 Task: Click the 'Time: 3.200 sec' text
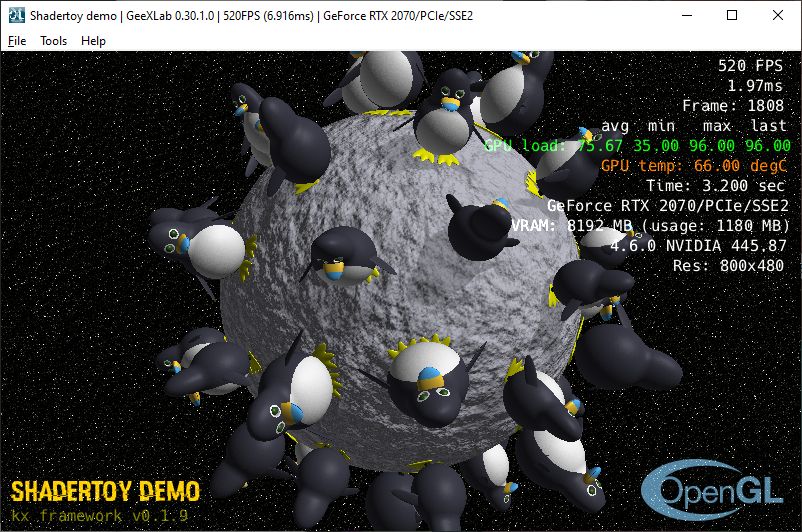(x=715, y=186)
